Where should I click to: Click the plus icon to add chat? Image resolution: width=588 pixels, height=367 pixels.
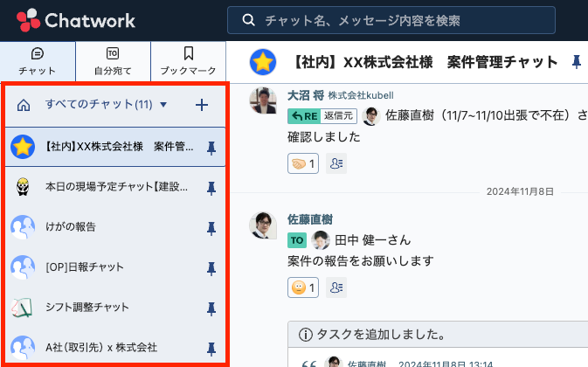[x=202, y=105]
